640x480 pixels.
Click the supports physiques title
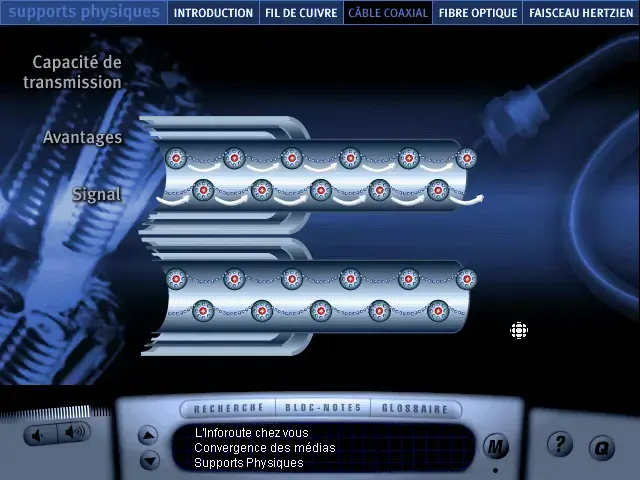[x=84, y=12]
